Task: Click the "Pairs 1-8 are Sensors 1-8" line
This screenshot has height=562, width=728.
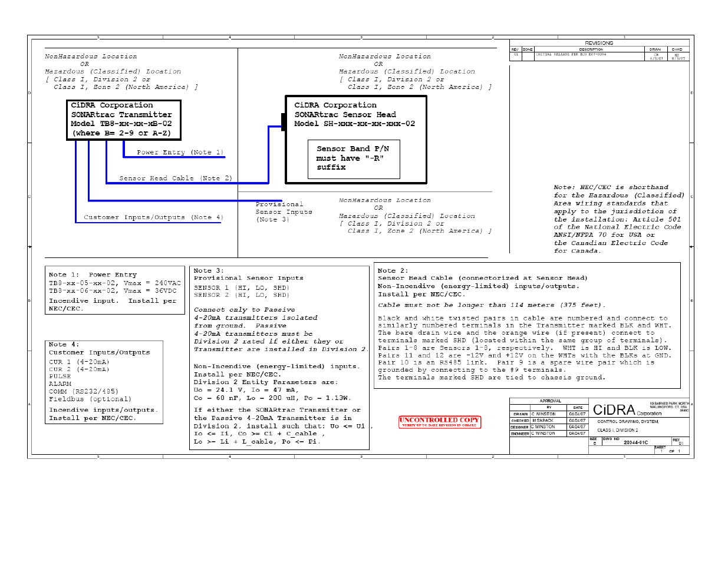Action: point(523,348)
